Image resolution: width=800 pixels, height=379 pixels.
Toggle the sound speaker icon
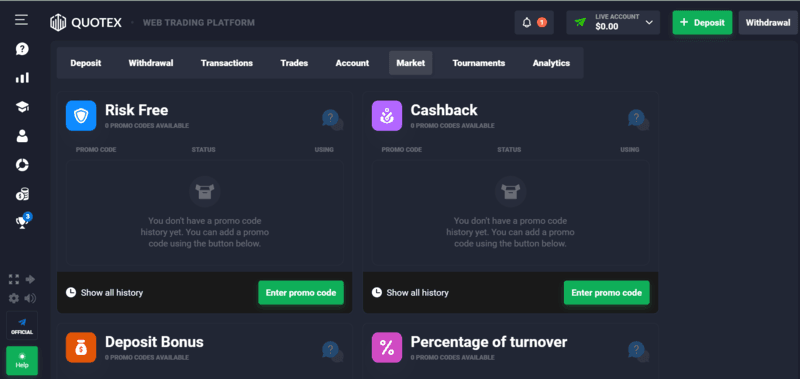[30, 298]
